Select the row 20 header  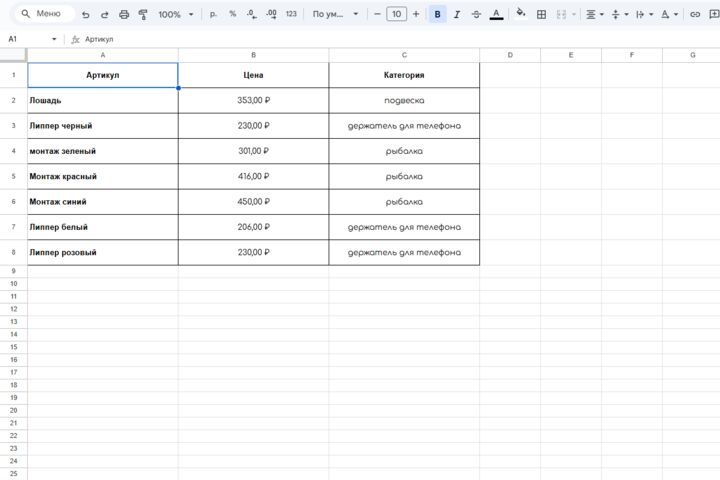[13, 410]
